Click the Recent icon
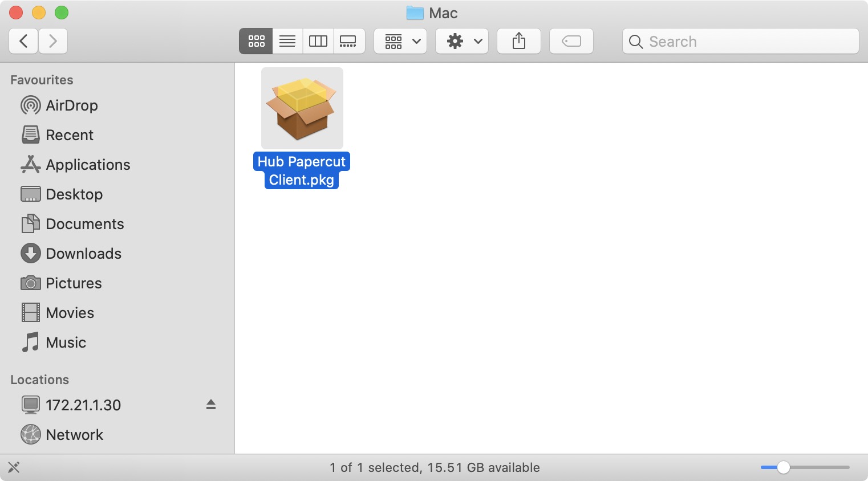 pyautogui.click(x=31, y=135)
